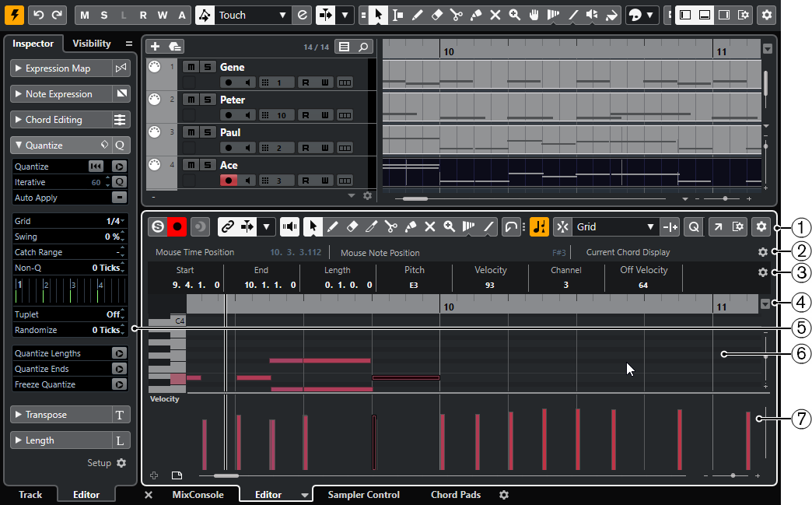Image resolution: width=812 pixels, height=505 pixels.
Task: Open the Chord Pads tab
Action: tap(456, 495)
